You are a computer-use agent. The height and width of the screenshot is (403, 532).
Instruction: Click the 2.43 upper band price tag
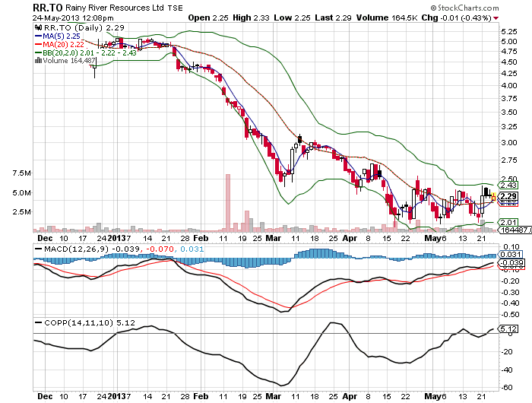508,185
